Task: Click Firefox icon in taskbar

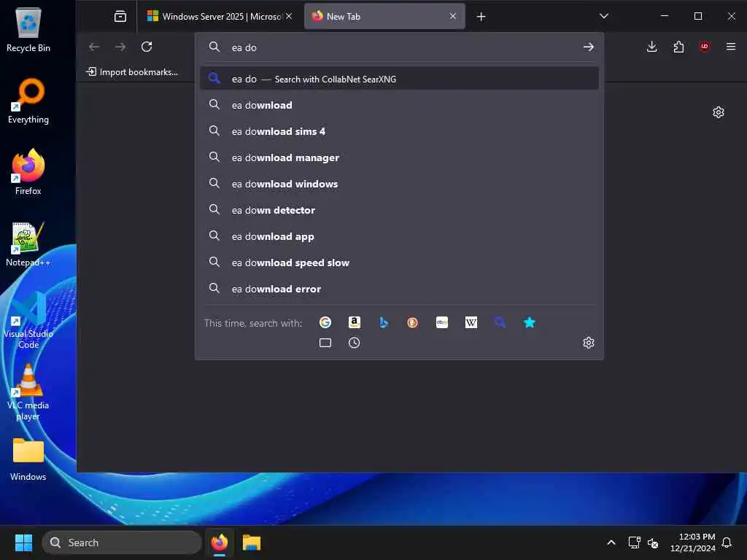Action: click(220, 542)
